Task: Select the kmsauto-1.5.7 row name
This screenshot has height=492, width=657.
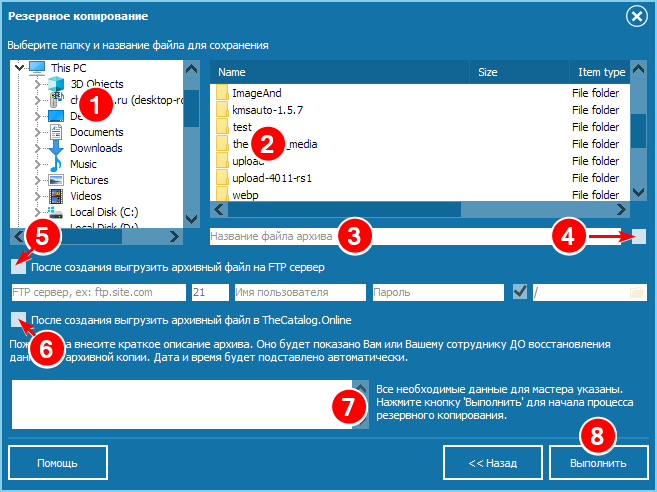Action: pos(267,110)
